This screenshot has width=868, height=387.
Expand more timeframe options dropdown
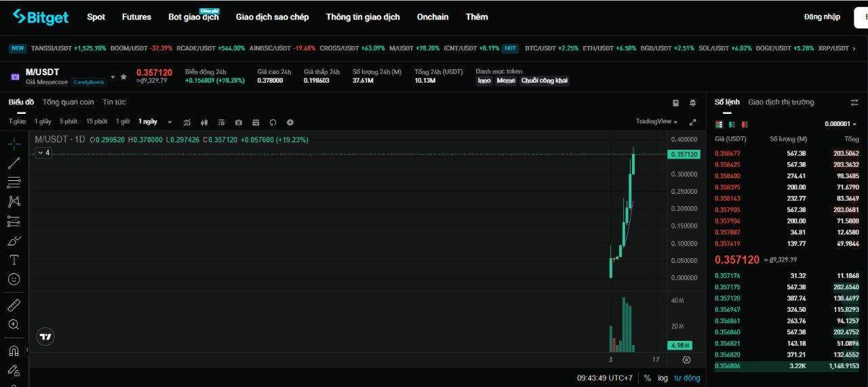[x=170, y=122]
